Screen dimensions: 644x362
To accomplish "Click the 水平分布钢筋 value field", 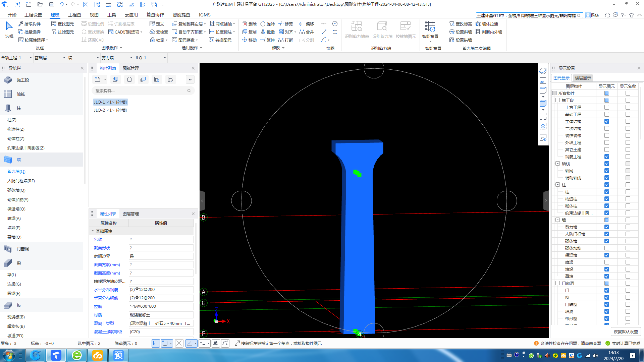I will (x=161, y=290).
